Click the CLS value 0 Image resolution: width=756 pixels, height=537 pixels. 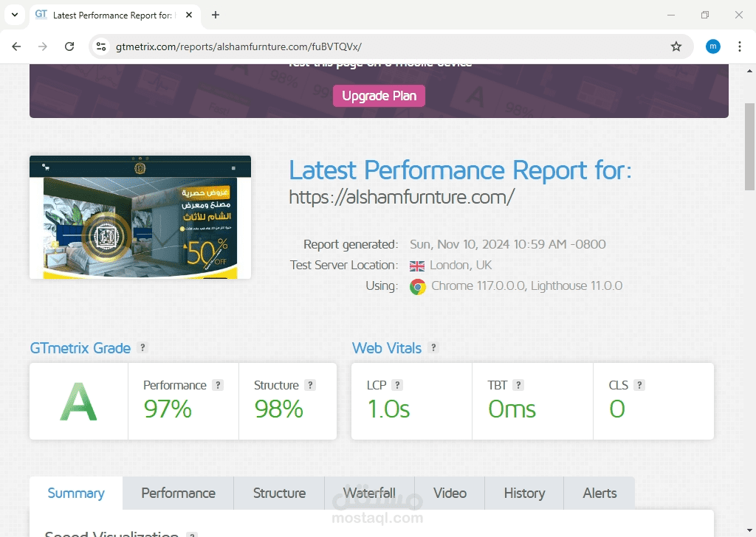point(617,409)
